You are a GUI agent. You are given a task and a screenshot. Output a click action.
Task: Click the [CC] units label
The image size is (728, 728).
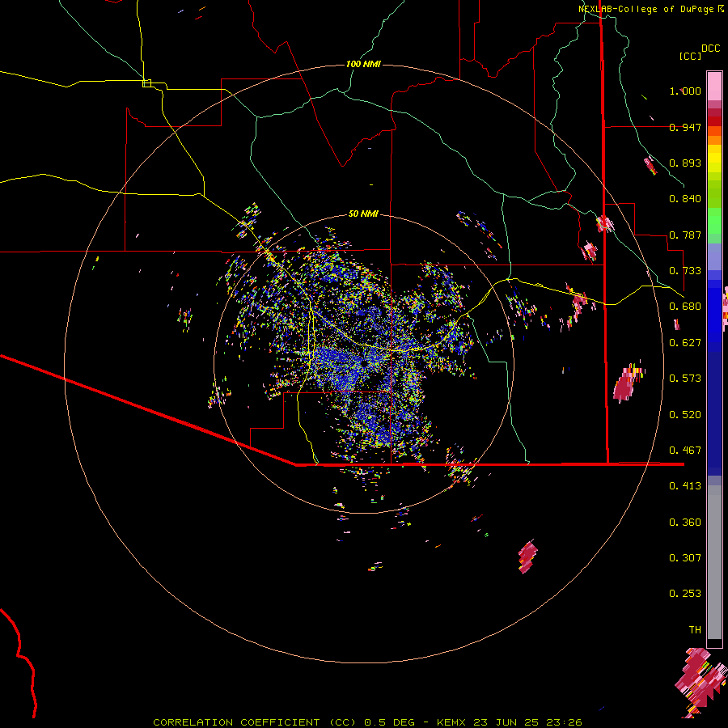tap(691, 56)
